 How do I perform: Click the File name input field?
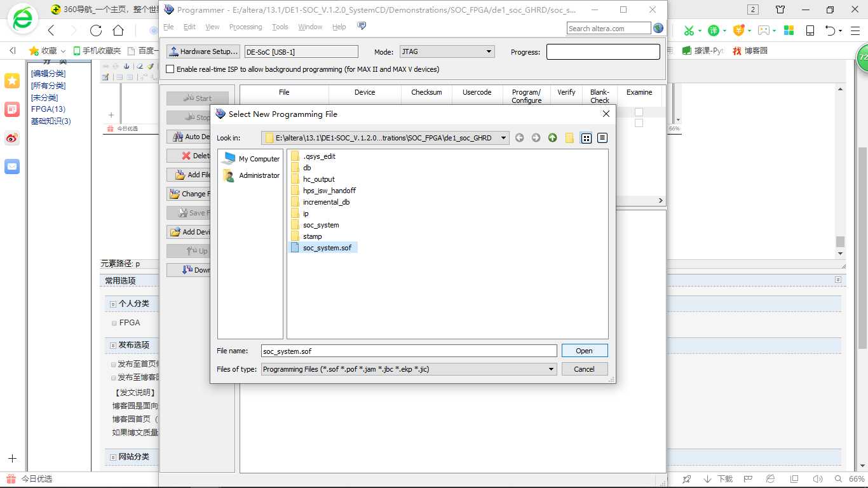click(x=409, y=351)
